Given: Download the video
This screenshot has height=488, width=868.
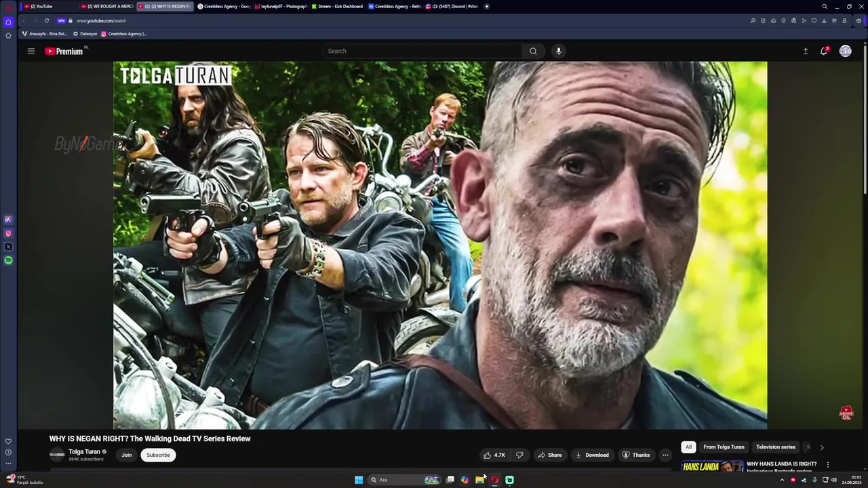Looking at the screenshot, I should tap(592, 455).
